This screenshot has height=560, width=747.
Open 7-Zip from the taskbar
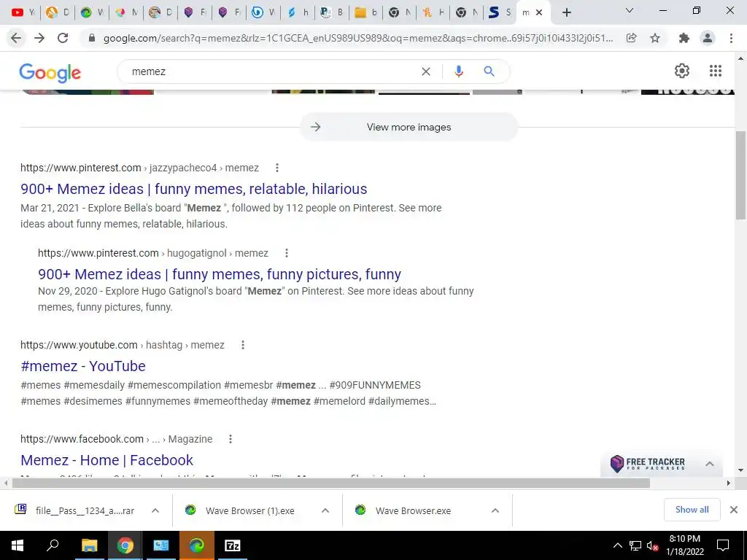(x=233, y=545)
